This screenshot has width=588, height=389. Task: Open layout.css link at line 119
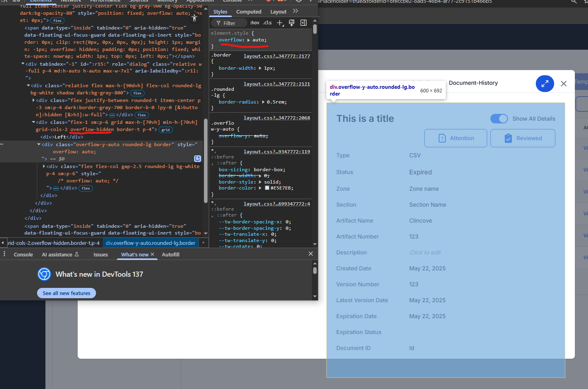pyautogui.click(x=277, y=152)
